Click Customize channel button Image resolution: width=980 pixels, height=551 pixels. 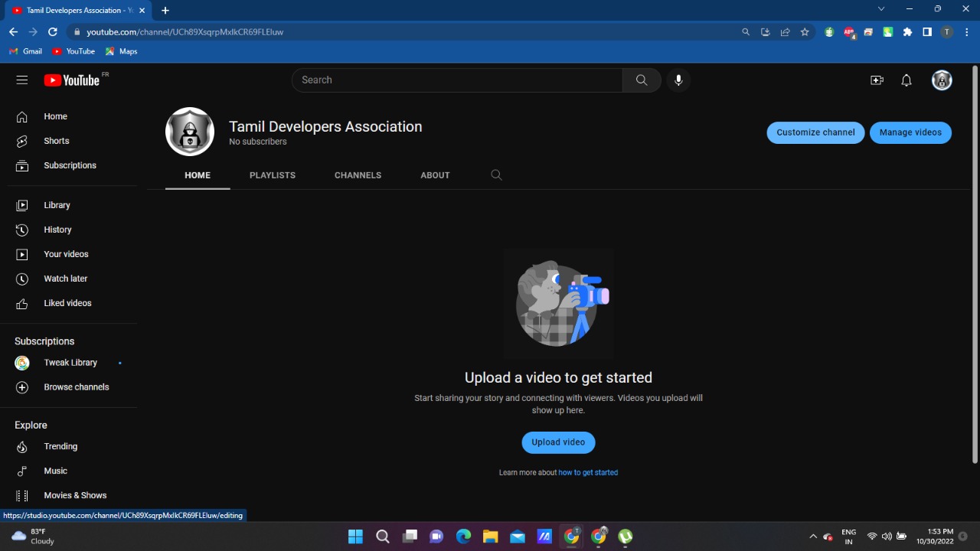point(815,132)
